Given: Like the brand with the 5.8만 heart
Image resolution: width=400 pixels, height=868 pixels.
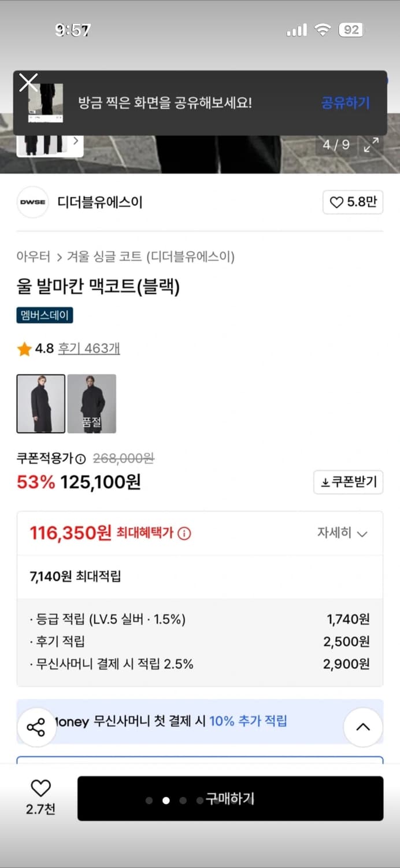Looking at the screenshot, I should pyautogui.click(x=353, y=202).
